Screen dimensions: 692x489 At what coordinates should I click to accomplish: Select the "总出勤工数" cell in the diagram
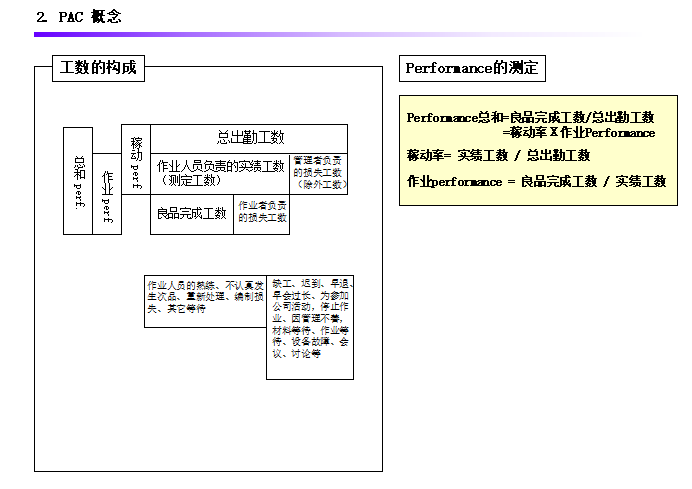pos(249,137)
